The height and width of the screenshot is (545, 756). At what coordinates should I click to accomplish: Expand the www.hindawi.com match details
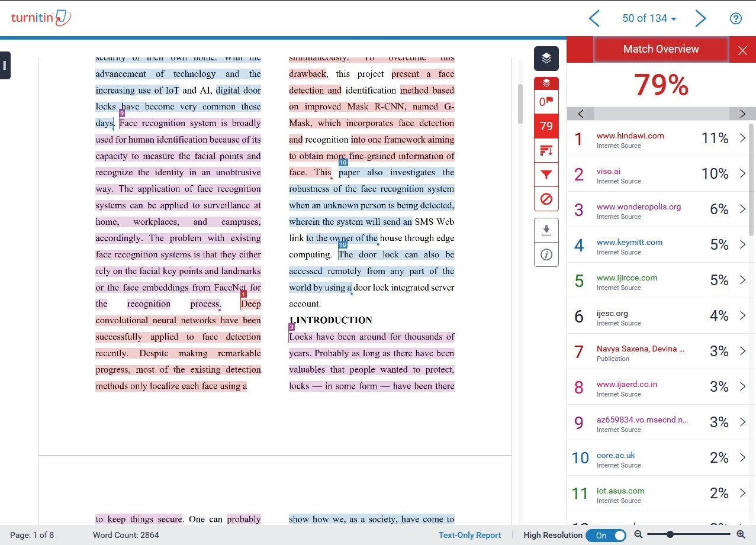tap(742, 138)
